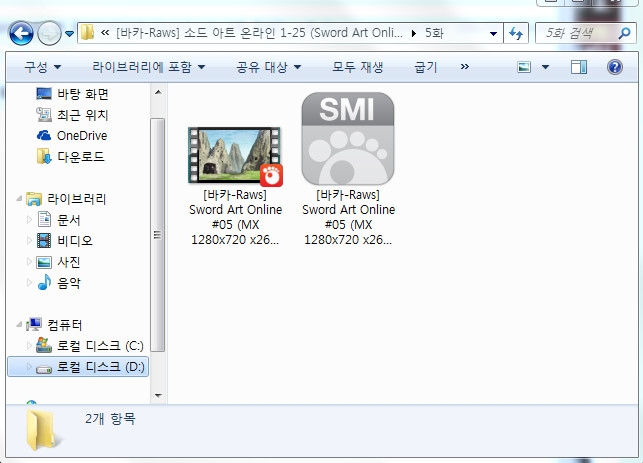Screen dimensions: 643x463
Task: Select the [바카-Raws] 소드 아트 온라인 path segment
Action: click(259, 32)
